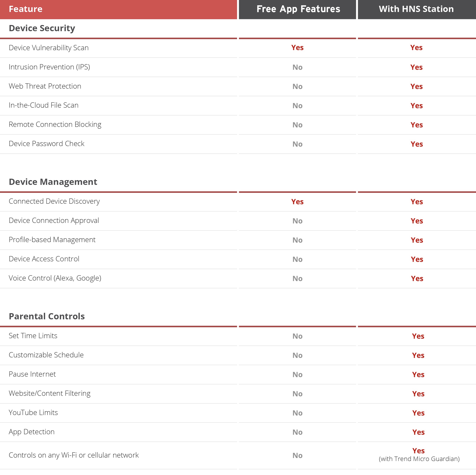Click the "Device Security" section heading
This screenshot has height=475, width=476.
tap(42, 28)
